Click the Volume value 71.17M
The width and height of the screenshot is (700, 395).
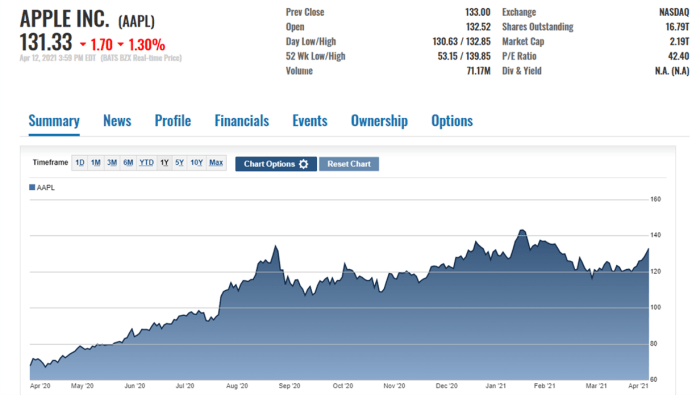point(478,71)
